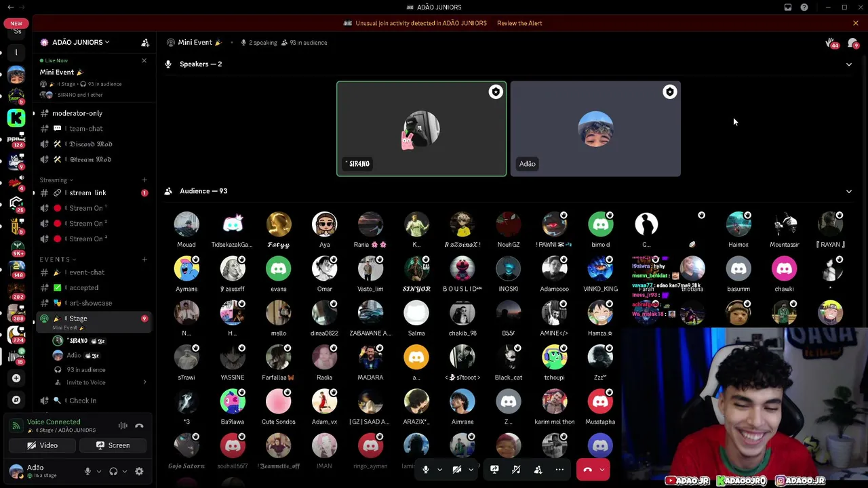This screenshot has height=488, width=868.
Task: Open microphone options arrow in stage control bar
Action: tap(439, 470)
